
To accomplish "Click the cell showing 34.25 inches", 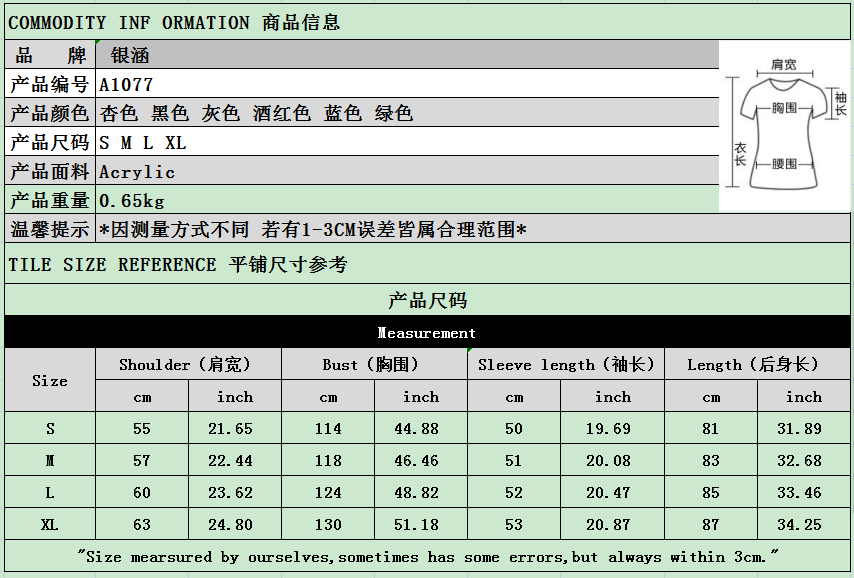I will coord(803,525).
